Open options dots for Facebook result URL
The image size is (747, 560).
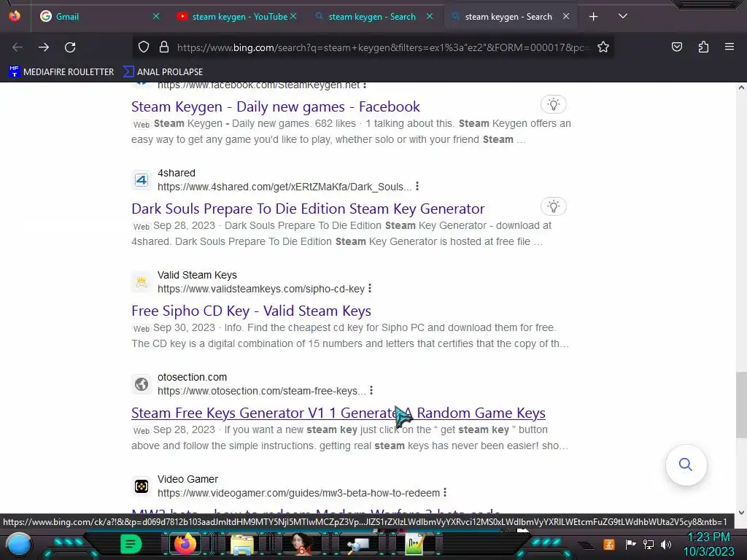(365, 85)
